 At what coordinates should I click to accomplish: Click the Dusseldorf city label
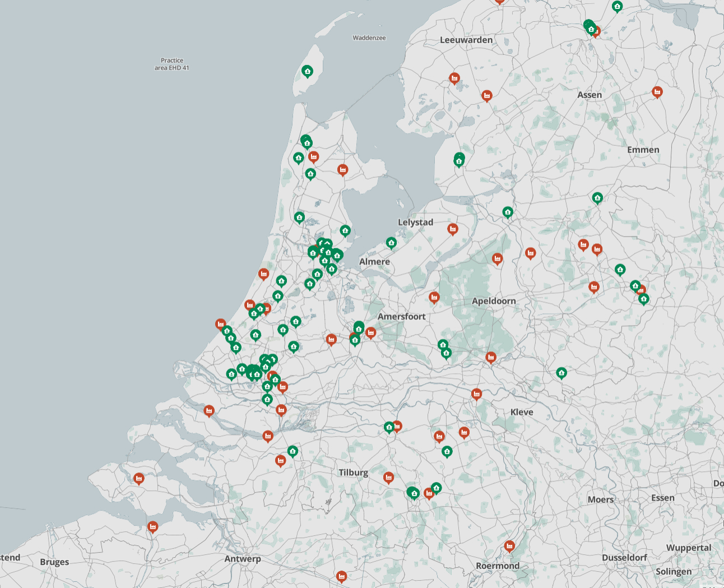pos(624,558)
